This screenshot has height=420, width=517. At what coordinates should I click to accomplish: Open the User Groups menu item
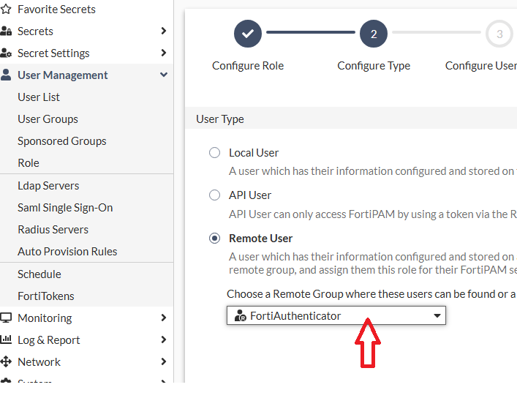(48, 119)
